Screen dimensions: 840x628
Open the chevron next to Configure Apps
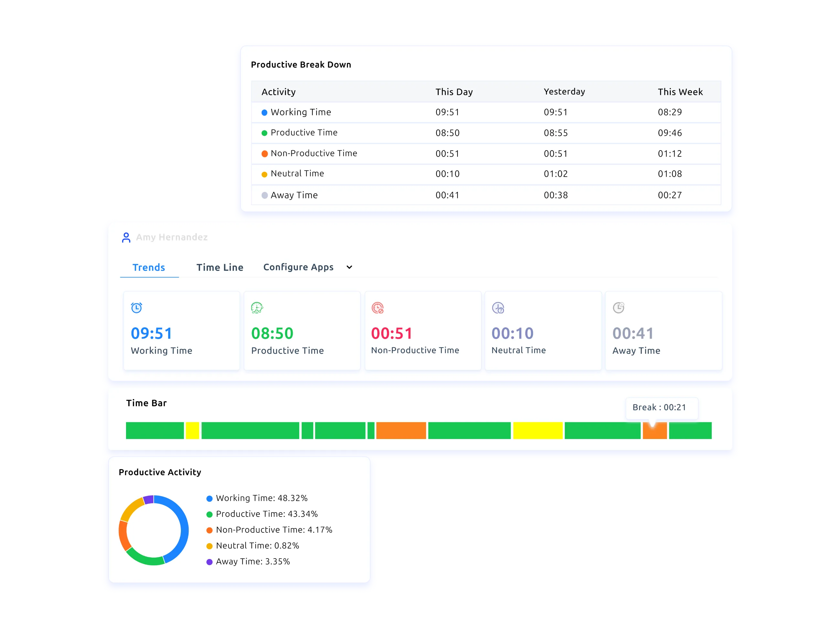point(349,267)
